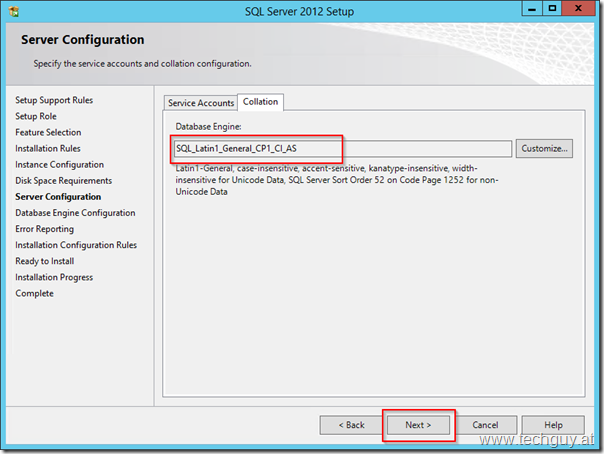Open the Customize... collation dialog

pyautogui.click(x=544, y=149)
